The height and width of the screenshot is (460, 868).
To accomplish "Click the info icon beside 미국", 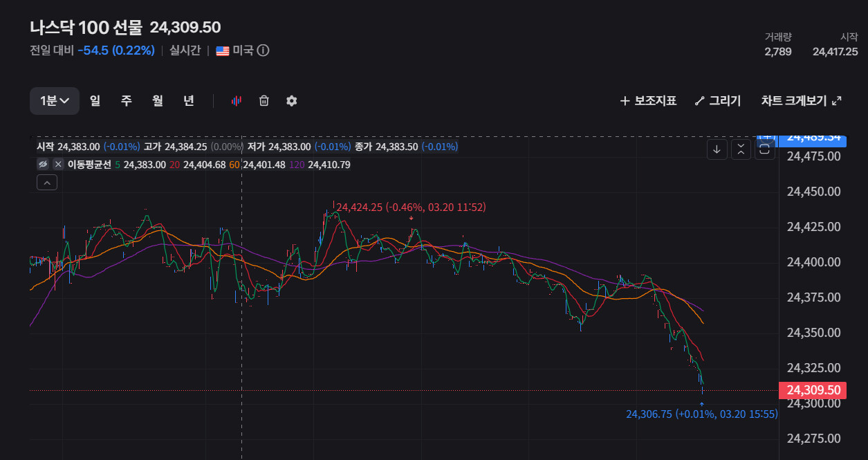I will [264, 50].
